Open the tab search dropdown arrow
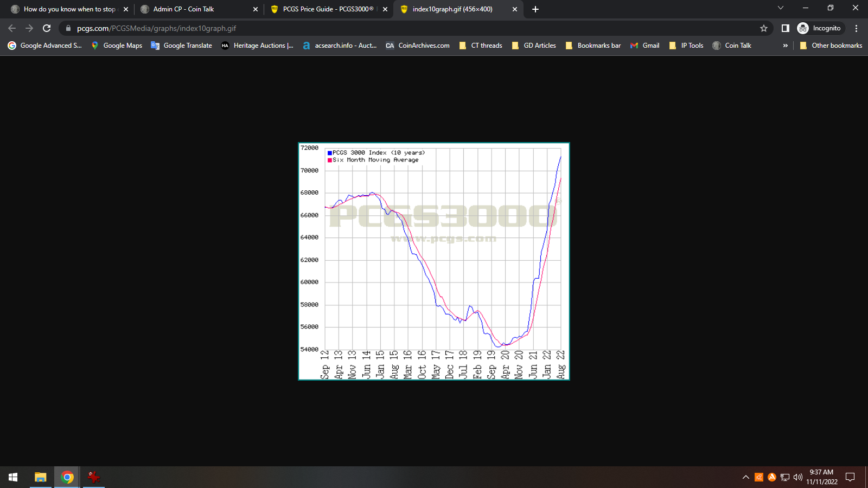 pos(781,8)
